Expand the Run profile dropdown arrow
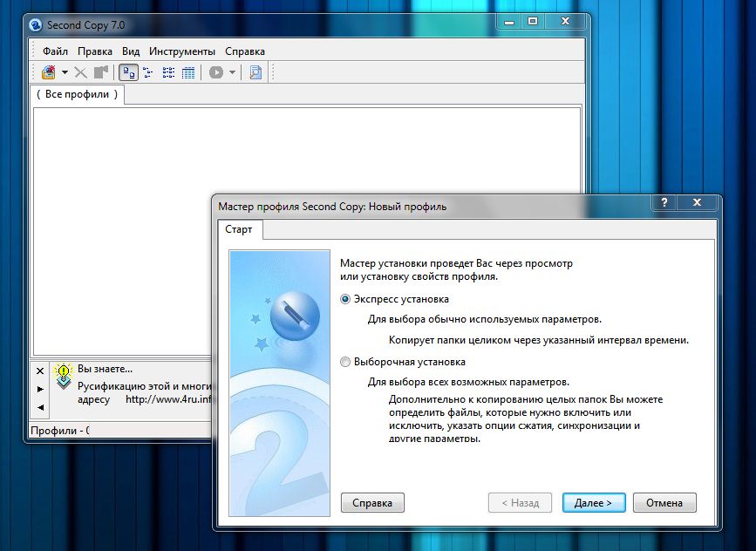Viewport: 756px width, 551px height. point(233,73)
